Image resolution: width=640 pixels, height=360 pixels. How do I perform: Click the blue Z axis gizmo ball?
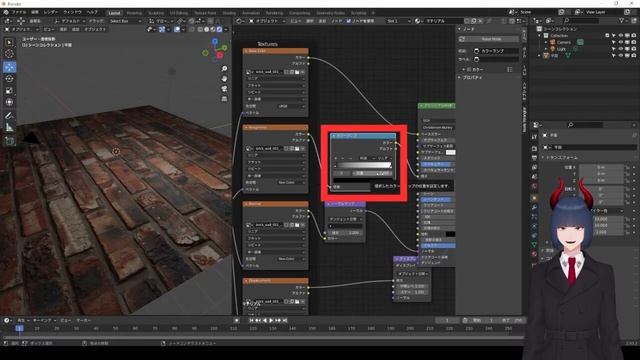(x=215, y=41)
